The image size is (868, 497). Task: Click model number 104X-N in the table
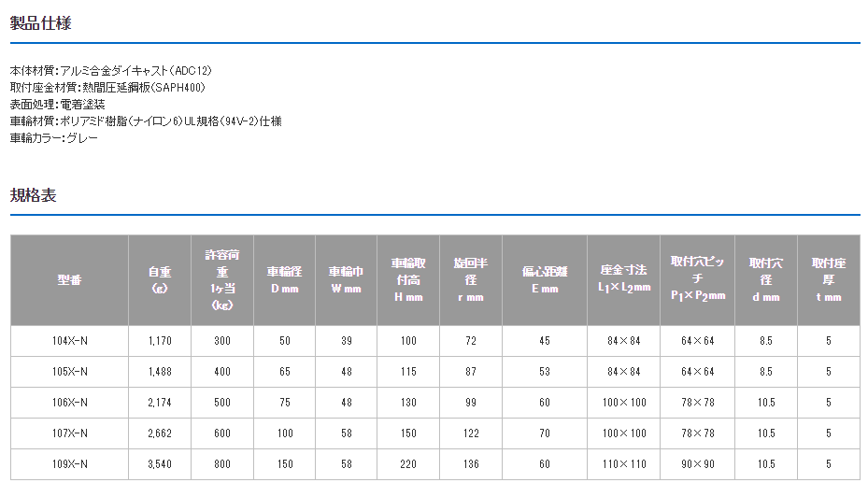click(69, 341)
